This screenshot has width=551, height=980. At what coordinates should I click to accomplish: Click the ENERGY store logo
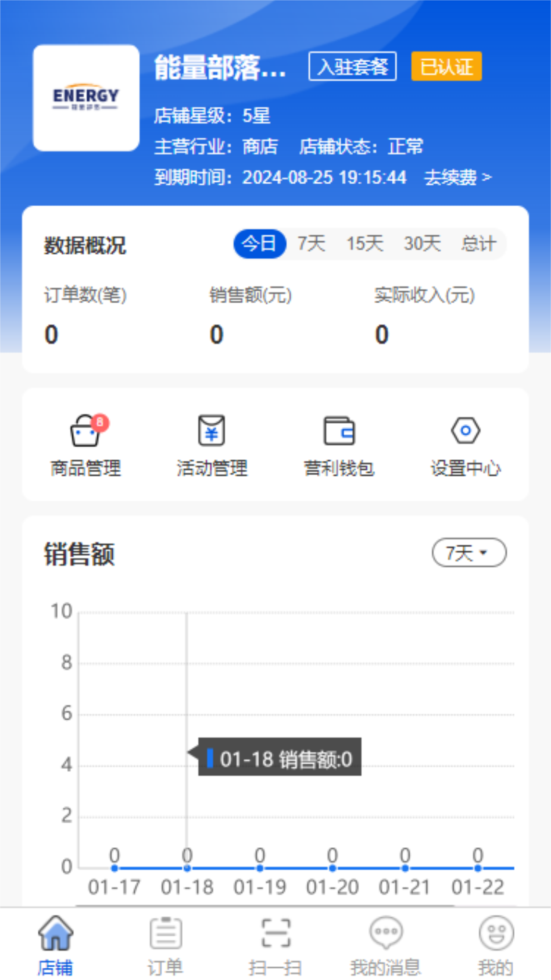pos(86,98)
